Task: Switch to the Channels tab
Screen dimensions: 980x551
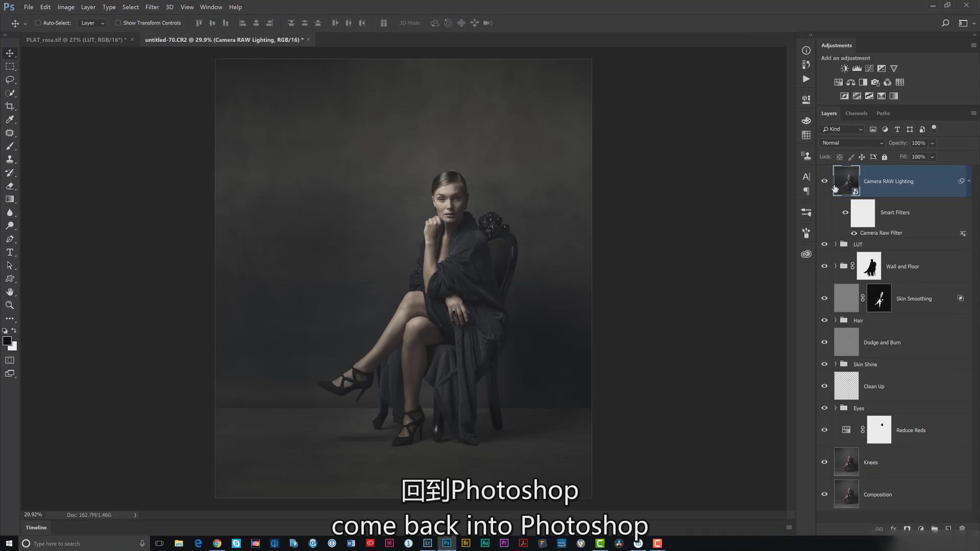Action: point(856,113)
